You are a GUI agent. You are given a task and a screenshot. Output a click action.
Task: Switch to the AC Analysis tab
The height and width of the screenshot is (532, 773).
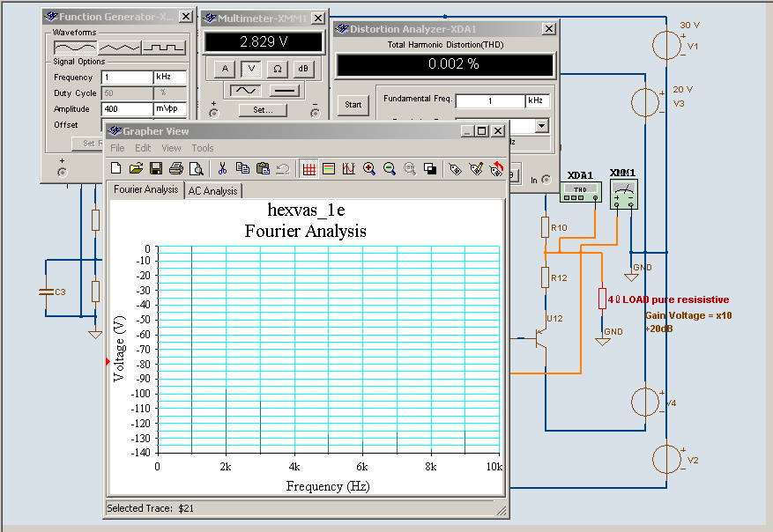tap(213, 190)
